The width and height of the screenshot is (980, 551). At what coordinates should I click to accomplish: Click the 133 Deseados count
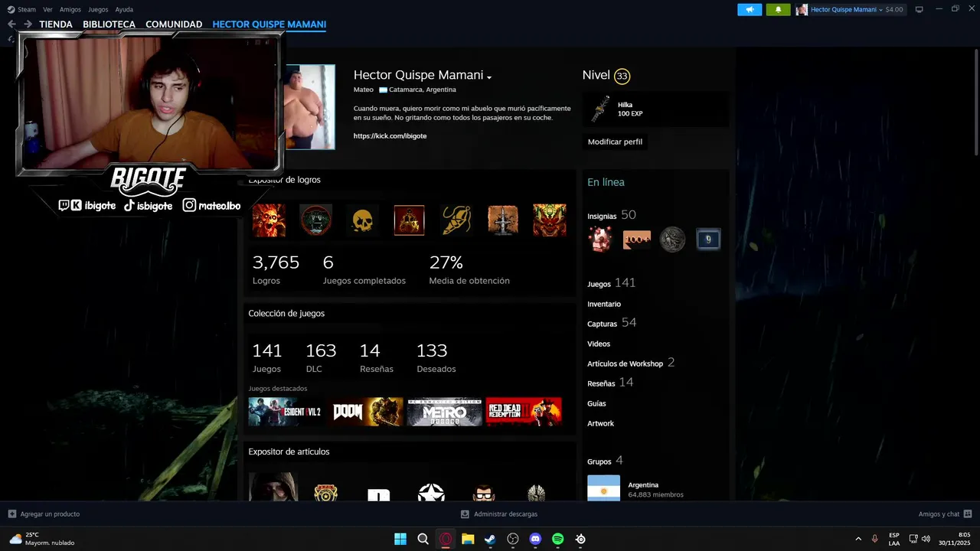(x=436, y=358)
